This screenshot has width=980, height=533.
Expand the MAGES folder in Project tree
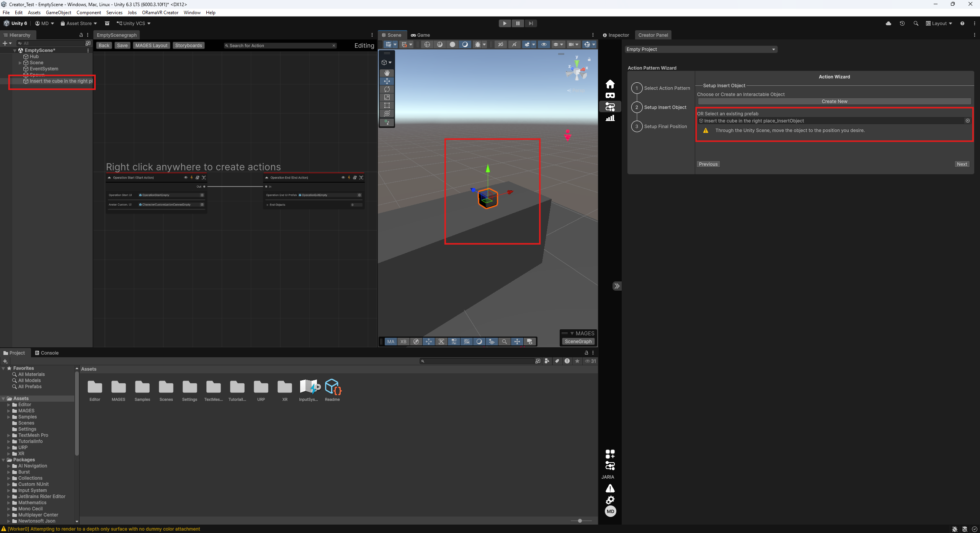9,411
